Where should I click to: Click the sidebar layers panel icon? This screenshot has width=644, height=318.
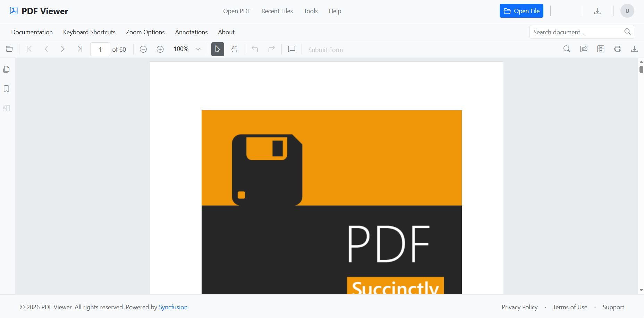pos(7,108)
